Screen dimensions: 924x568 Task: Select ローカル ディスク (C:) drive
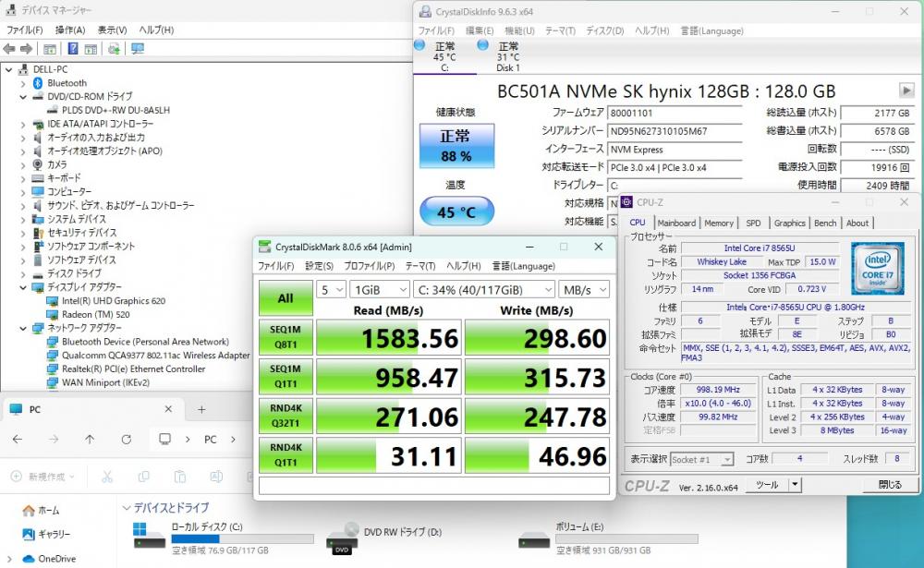pyautogui.click(x=224, y=538)
